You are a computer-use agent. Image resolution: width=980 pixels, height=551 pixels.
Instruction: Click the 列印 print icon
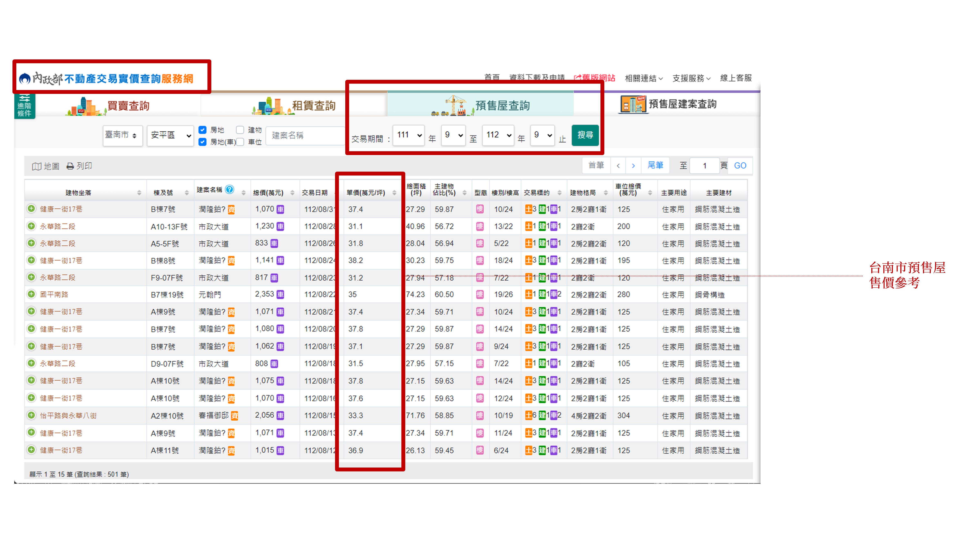pyautogui.click(x=70, y=166)
